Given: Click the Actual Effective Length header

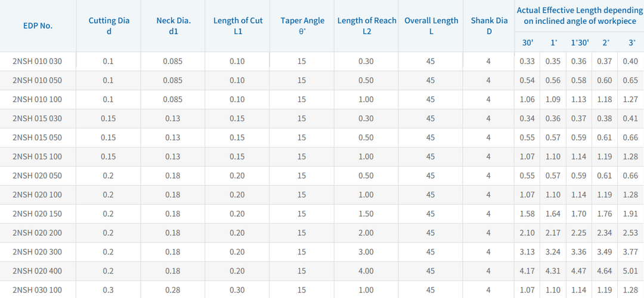Looking at the screenshot, I should 579,16.
